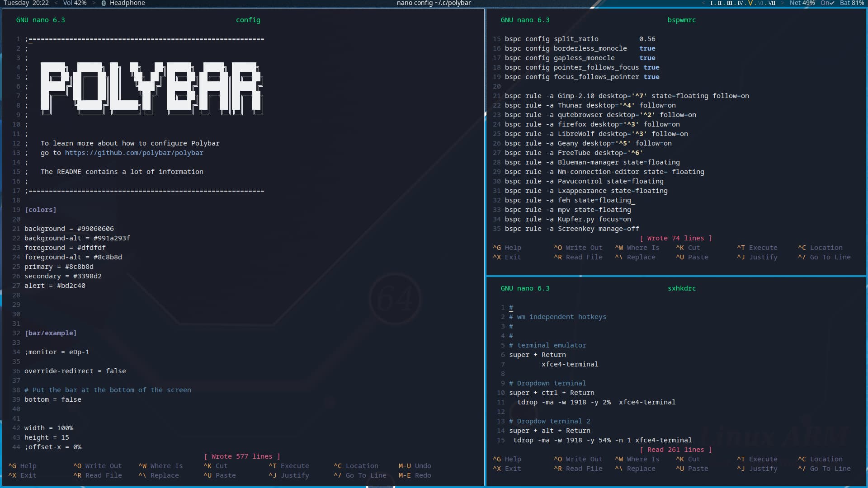This screenshot has height=488, width=868.
Task: Click the 'bottom = false' setting line
Action: (x=53, y=399)
